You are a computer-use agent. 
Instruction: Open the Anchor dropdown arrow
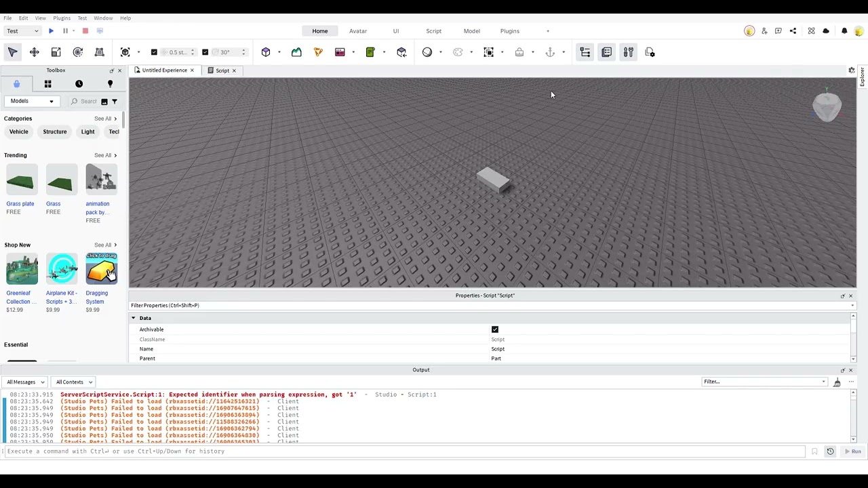pos(563,52)
